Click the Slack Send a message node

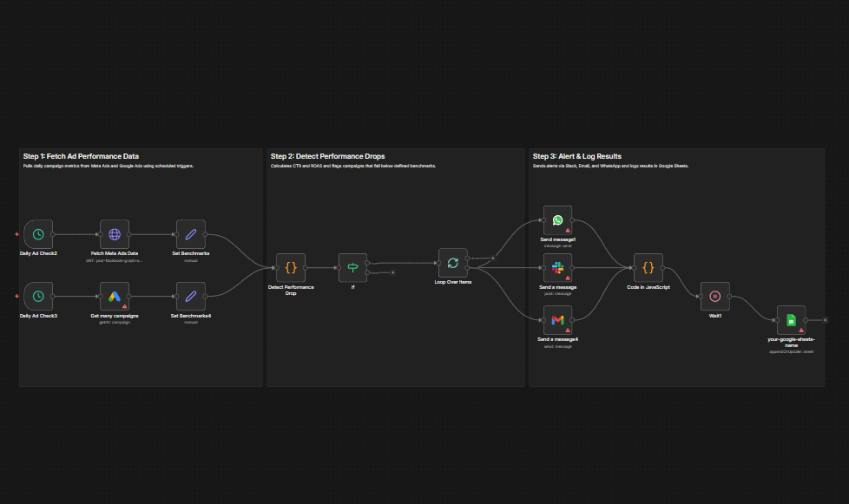point(557,268)
